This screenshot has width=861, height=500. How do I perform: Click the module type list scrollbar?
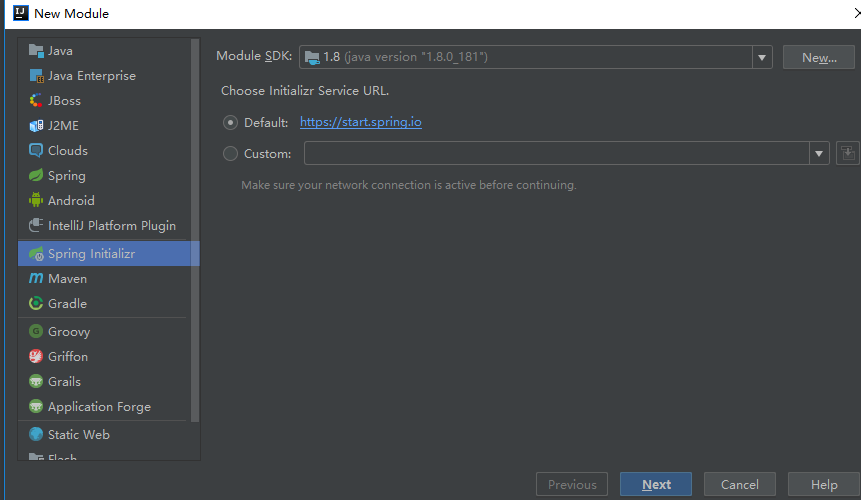click(195, 231)
